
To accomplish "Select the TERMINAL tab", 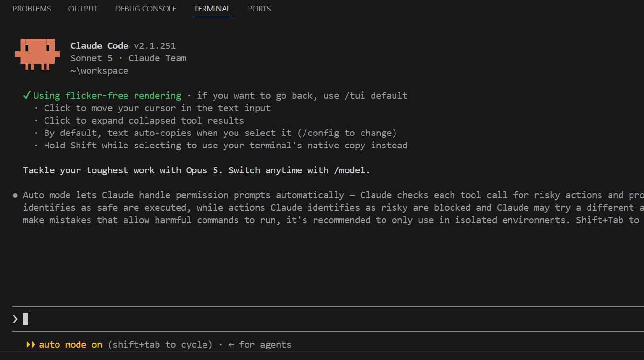I will [x=212, y=9].
